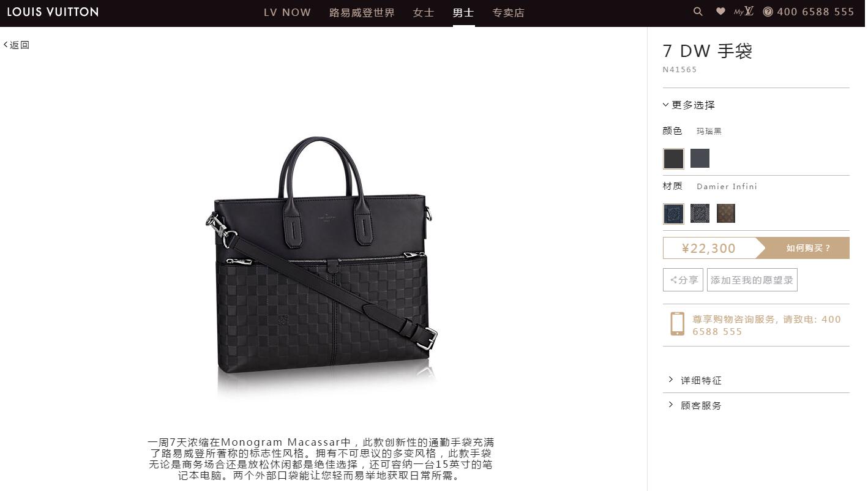Select the dark blue-grey color swatch

[x=700, y=158]
